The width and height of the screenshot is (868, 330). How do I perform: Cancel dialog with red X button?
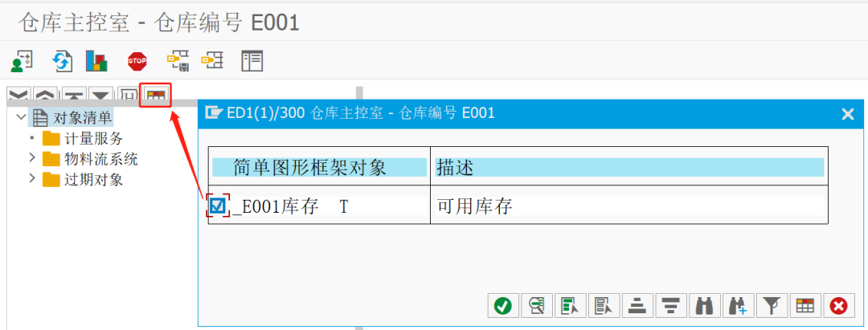tap(839, 305)
